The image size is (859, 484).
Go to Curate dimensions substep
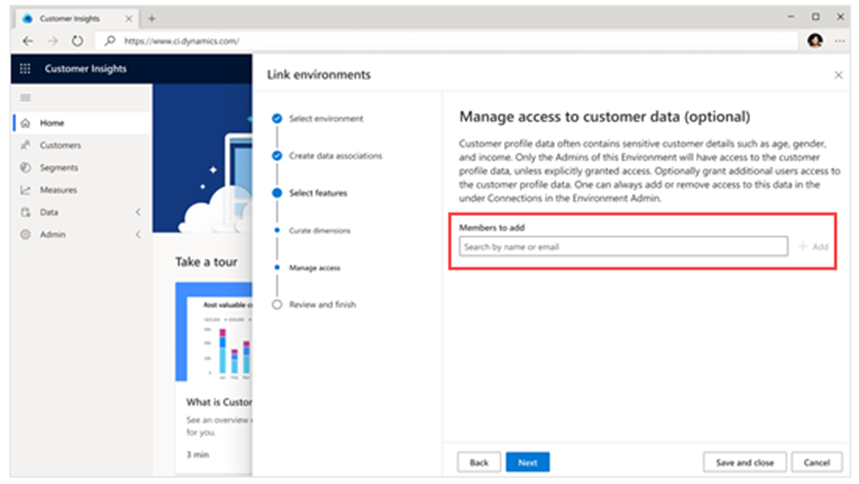pos(319,230)
